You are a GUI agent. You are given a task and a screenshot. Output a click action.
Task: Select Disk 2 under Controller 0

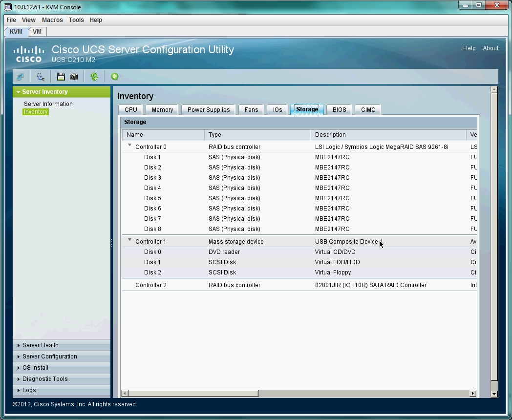tap(299, 168)
